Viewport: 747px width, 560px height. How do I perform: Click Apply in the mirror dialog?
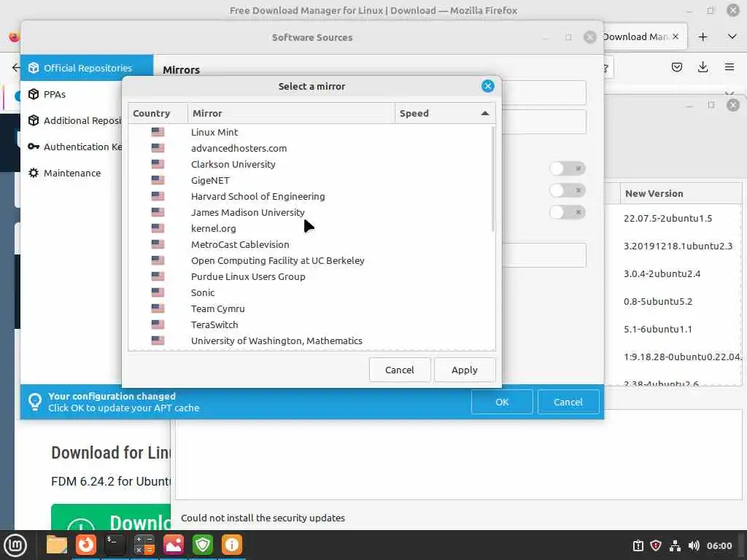[465, 370]
